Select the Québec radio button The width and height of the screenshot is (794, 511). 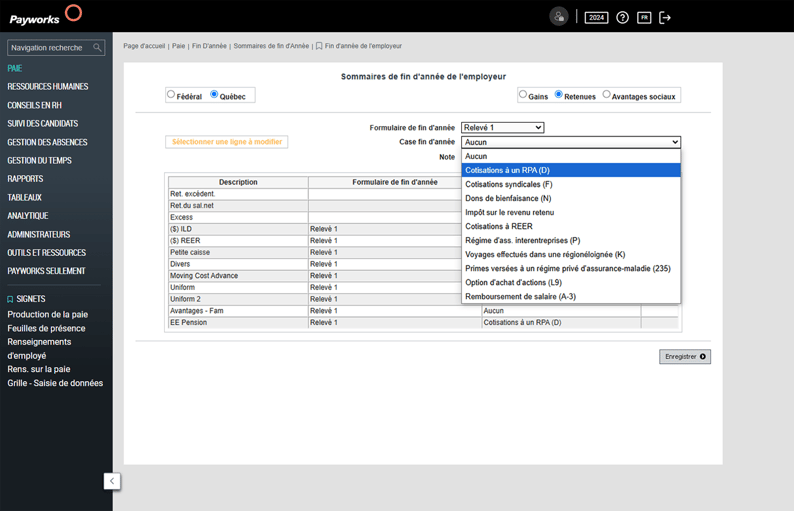coord(214,94)
